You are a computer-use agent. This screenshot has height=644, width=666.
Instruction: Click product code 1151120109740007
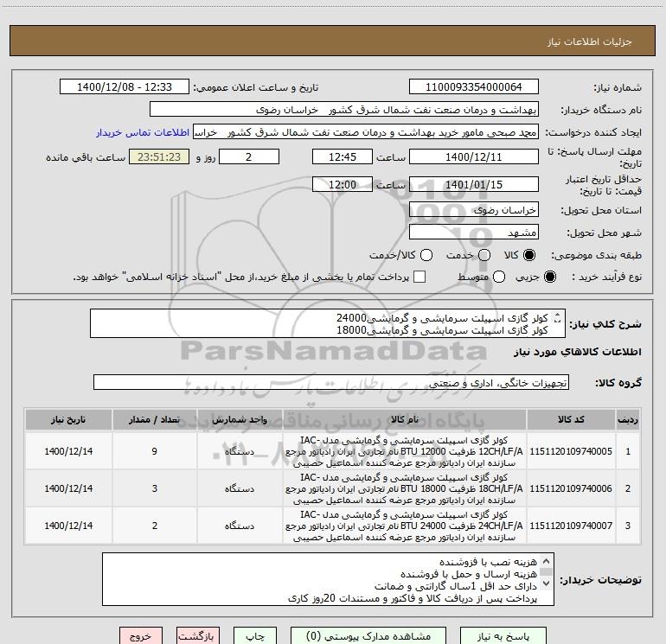(571, 526)
